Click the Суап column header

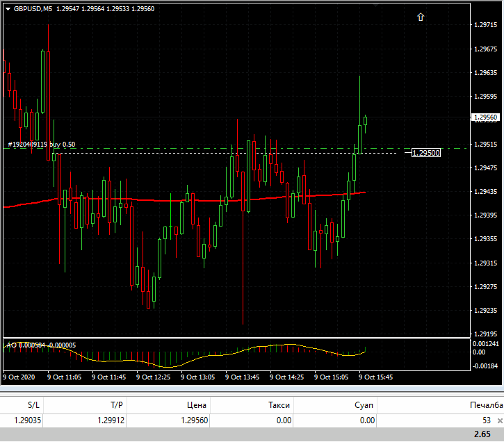tap(364, 405)
